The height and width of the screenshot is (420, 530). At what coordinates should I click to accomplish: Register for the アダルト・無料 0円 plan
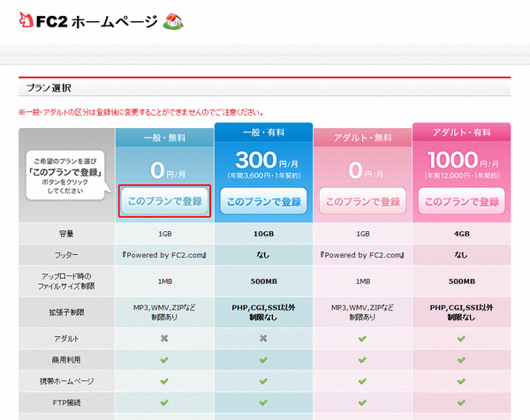363,201
